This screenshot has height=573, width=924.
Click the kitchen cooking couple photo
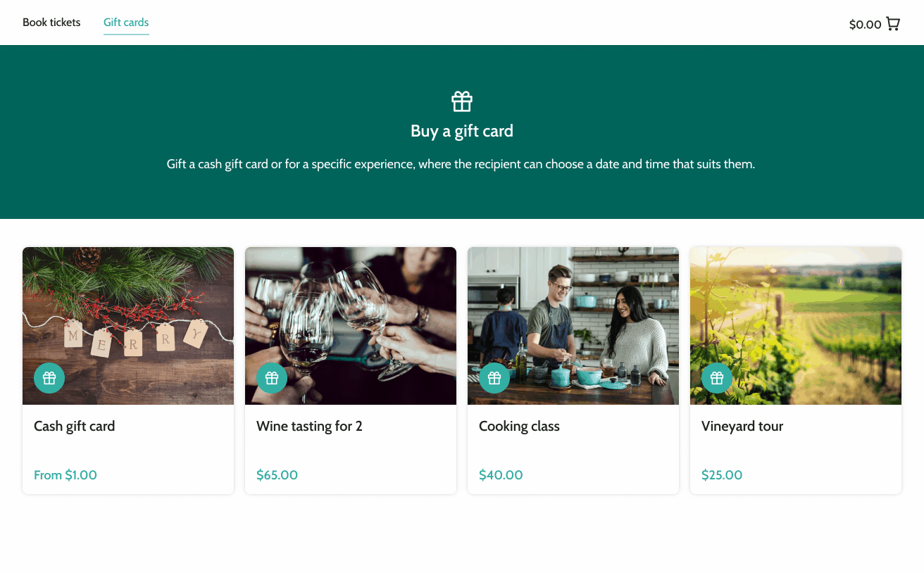point(573,310)
